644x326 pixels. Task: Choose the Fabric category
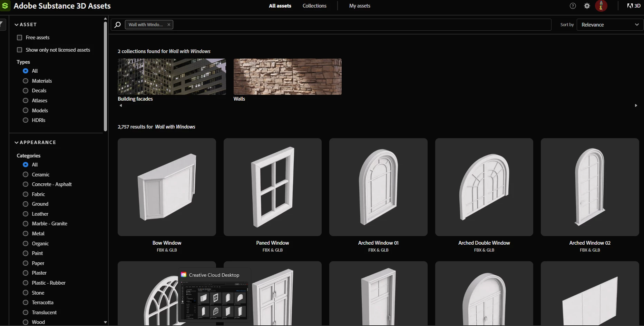[x=26, y=194]
